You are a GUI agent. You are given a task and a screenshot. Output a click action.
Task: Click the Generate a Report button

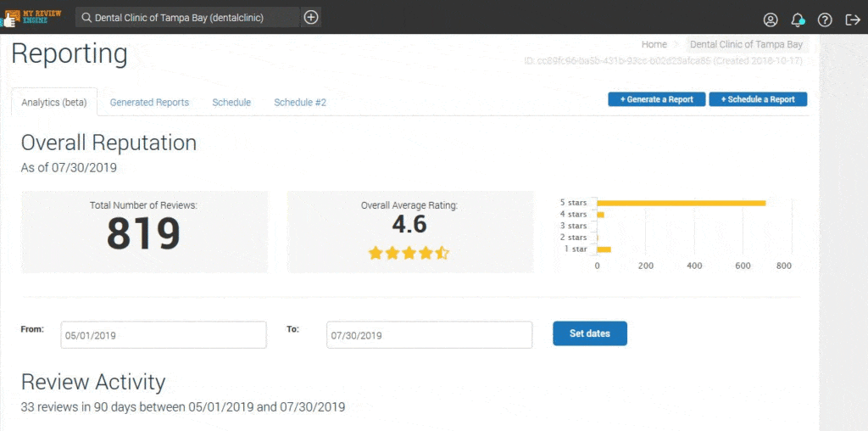656,99
